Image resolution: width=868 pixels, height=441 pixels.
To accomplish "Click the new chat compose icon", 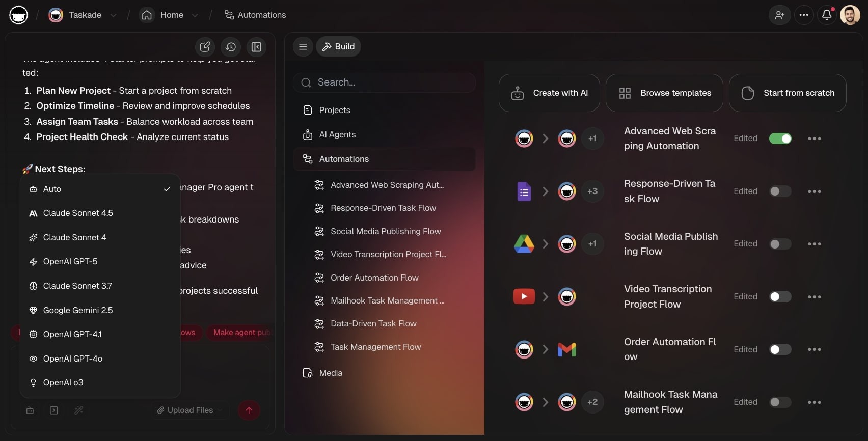I will coord(205,47).
